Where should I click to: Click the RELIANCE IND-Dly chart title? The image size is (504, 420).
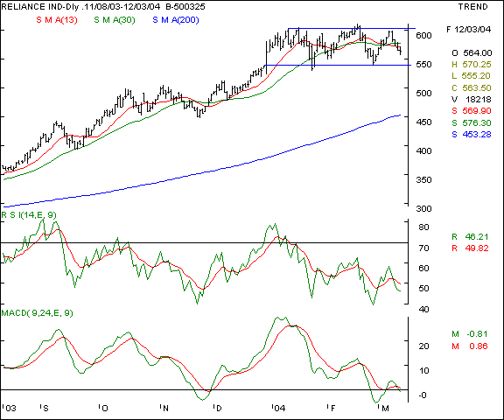[40, 6]
